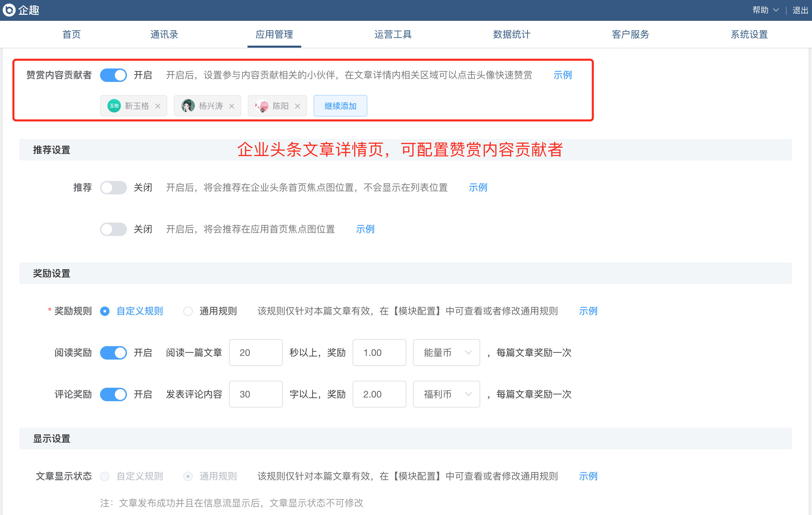Screen dimensions: 812x515
Task: Click 靳玉格 green avatar icon
Action: (114, 106)
